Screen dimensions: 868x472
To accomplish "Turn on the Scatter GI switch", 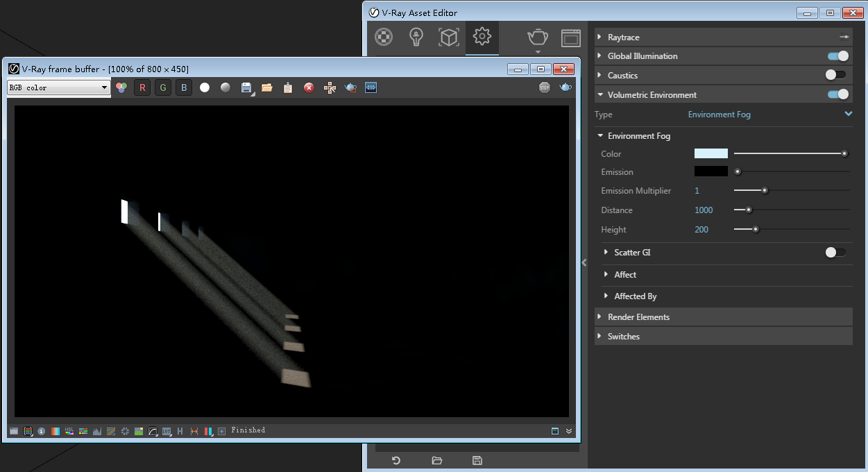I will pos(835,253).
